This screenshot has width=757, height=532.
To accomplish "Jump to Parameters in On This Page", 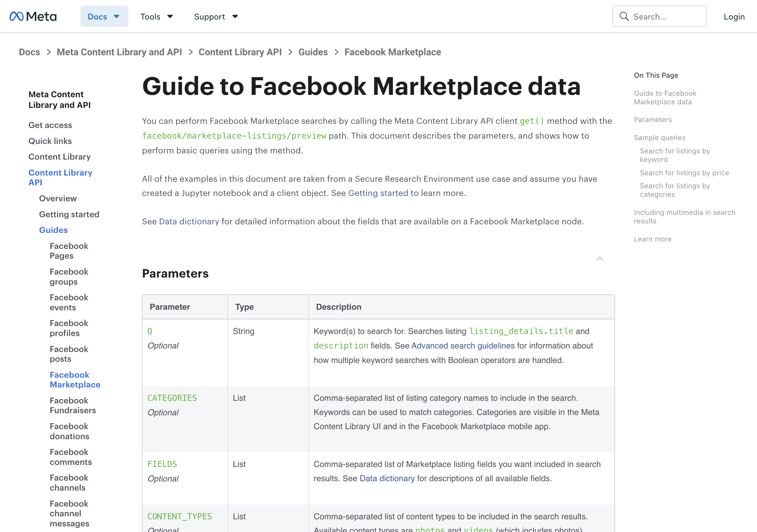I will pyautogui.click(x=653, y=120).
